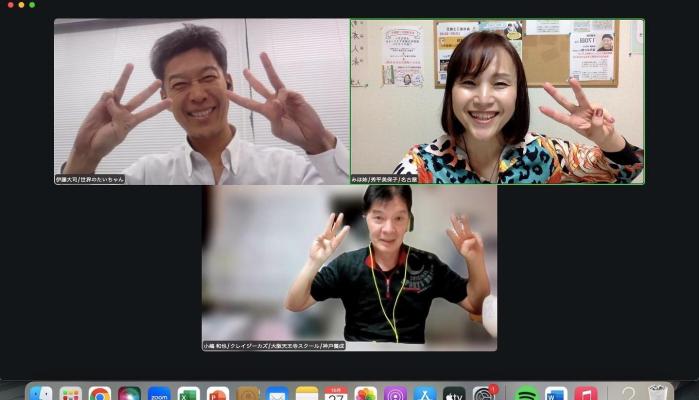
Task: Open the Mac App Store icon
Action: coord(425,394)
